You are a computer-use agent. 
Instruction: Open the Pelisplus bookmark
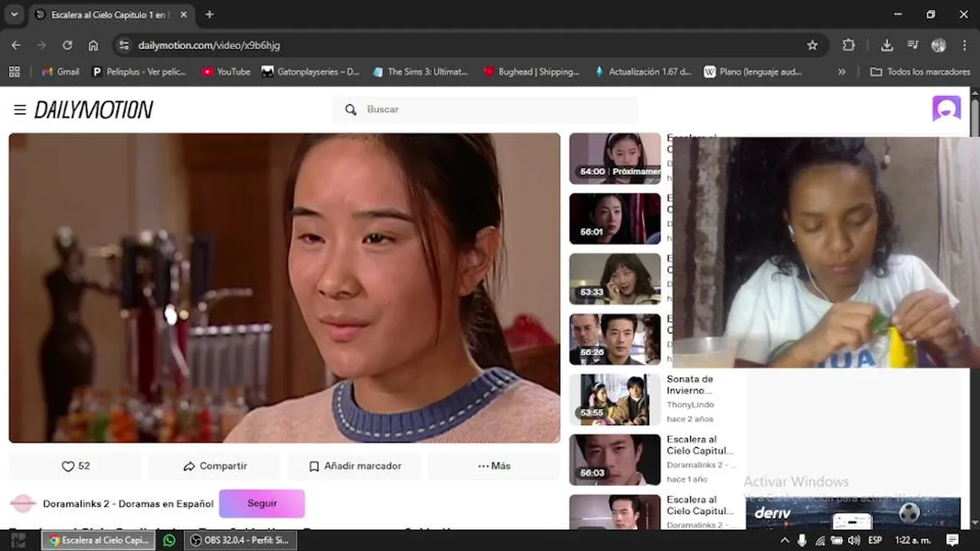coord(139,71)
